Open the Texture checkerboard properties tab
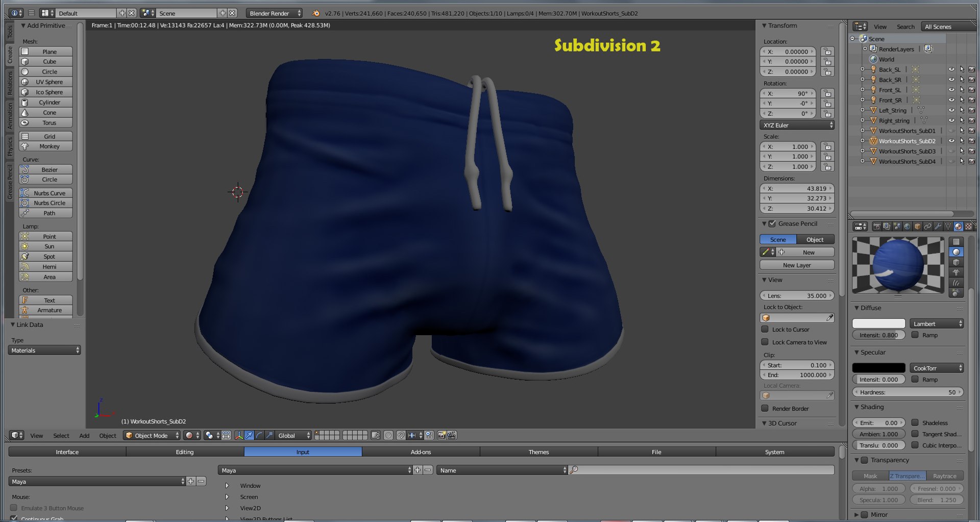The height and width of the screenshot is (522, 980). tap(968, 227)
